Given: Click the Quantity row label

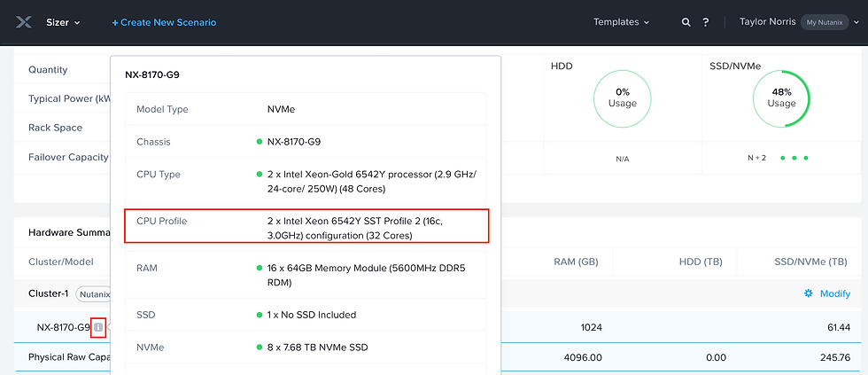Looking at the screenshot, I should pyautogui.click(x=48, y=70).
